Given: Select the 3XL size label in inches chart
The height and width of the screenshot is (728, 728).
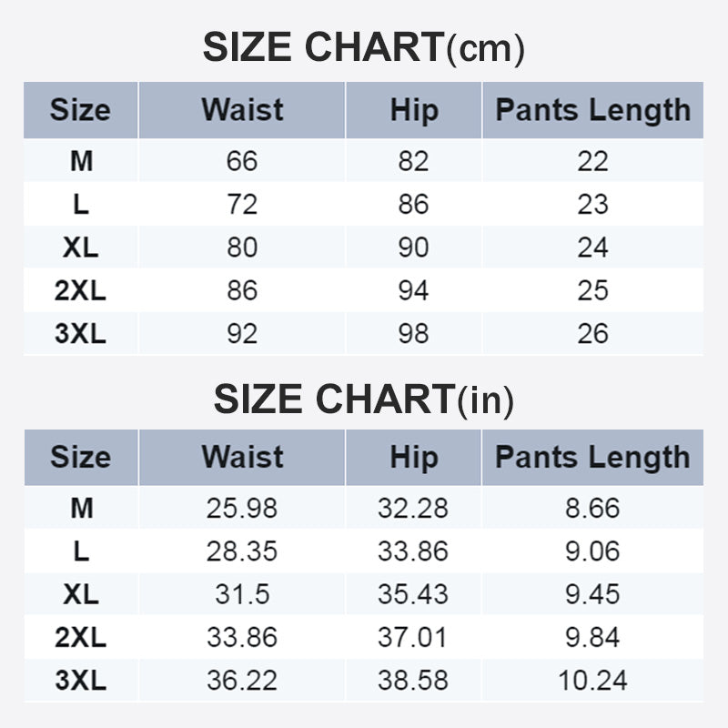Looking at the screenshot, I should 80,681.
